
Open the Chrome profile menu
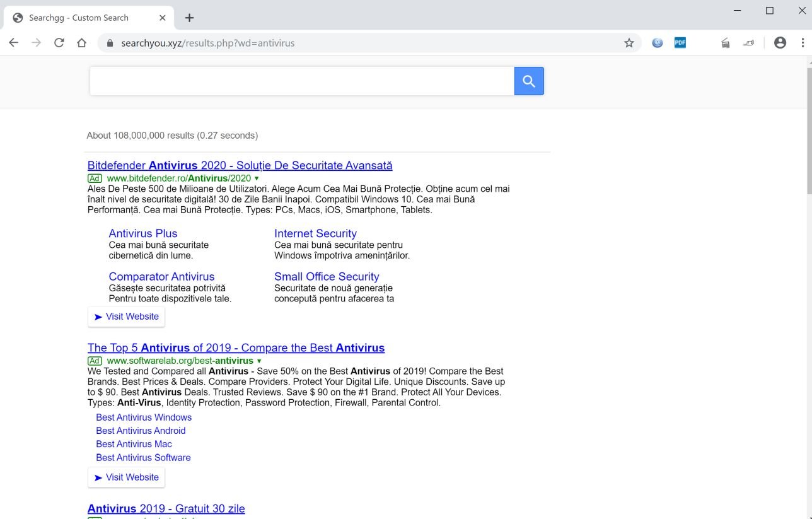click(x=780, y=43)
